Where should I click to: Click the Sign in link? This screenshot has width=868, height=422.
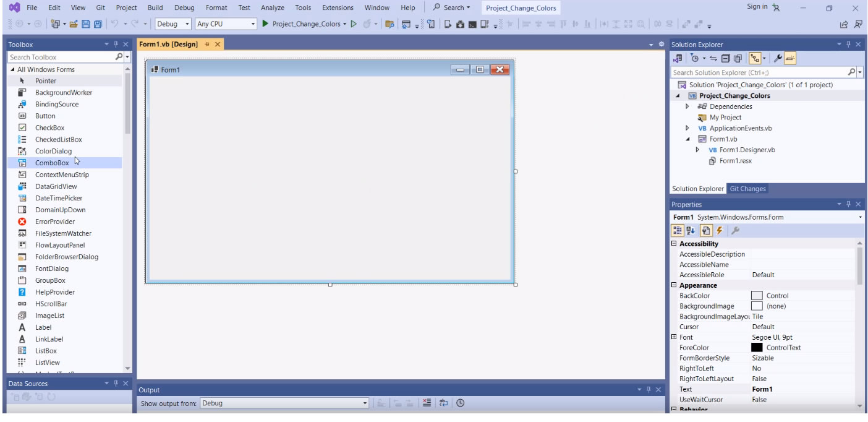(757, 7)
